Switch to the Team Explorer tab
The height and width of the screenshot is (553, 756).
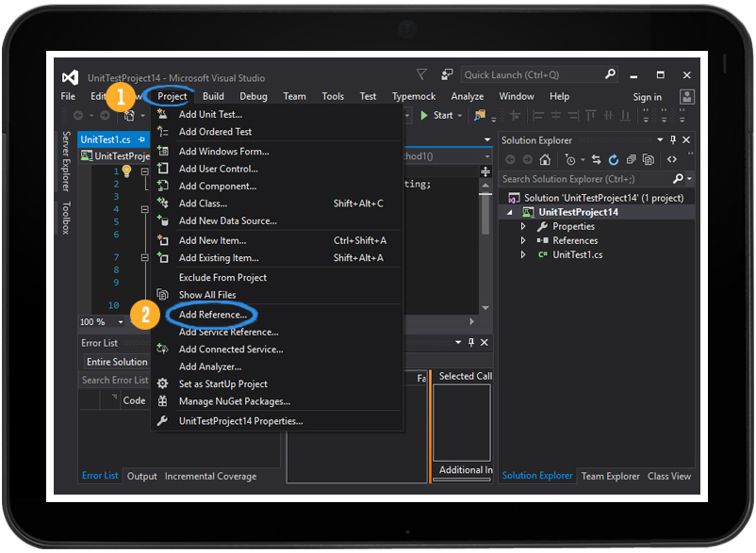click(611, 476)
